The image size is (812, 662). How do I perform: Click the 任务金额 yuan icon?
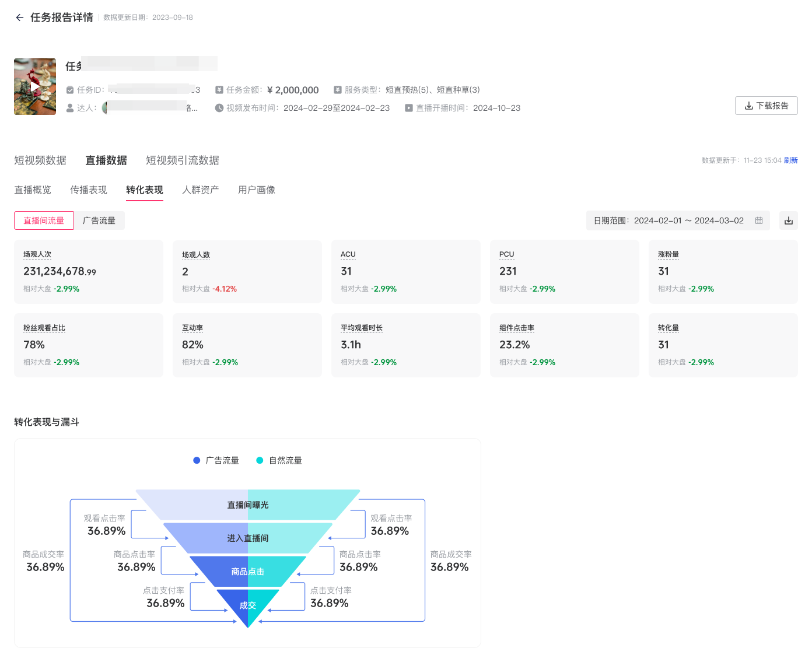pyautogui.click(x=219, y=90)
